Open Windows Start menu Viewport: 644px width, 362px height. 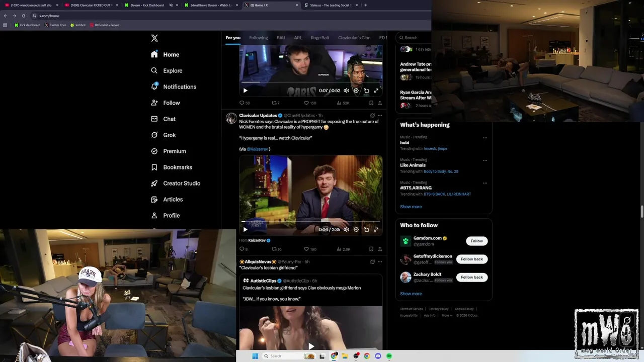pos(255,356)
